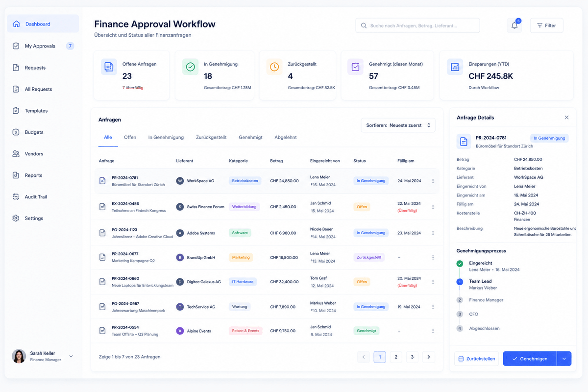Click the In Genehmigung card checkmark icon
Viewport: 588px width, 392px height.
click(x=191, y=67)
